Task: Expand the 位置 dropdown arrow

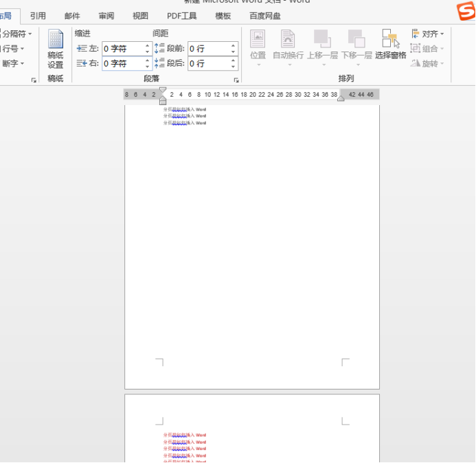Action: (x=259, y=65)
